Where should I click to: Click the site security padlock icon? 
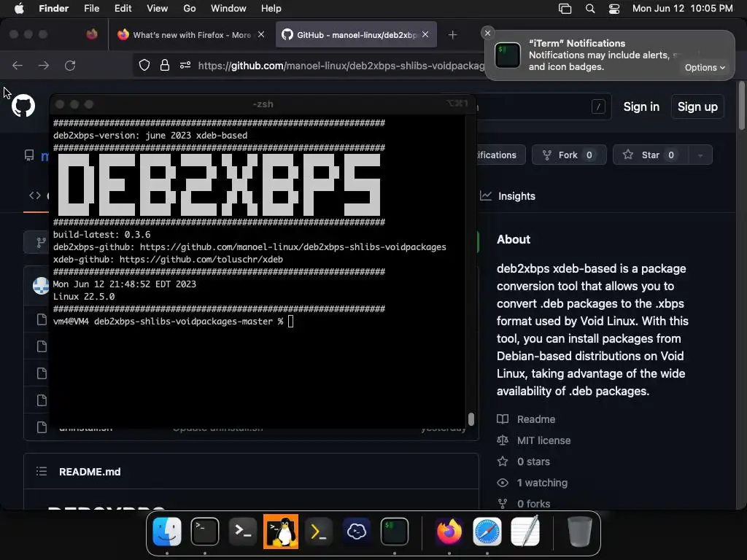(165, 65)
